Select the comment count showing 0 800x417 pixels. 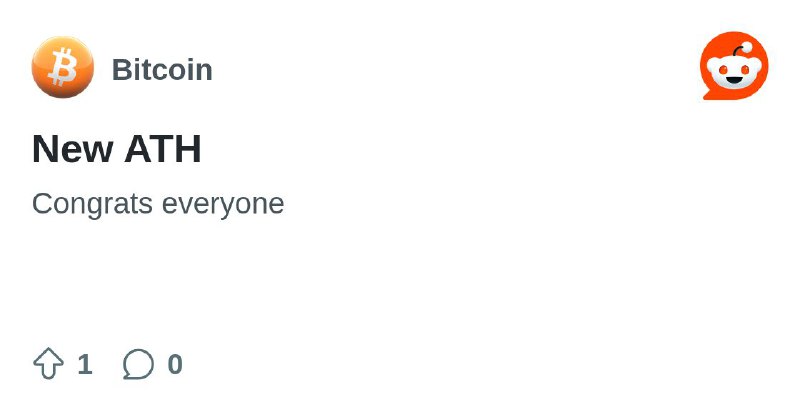pos(175,364)
